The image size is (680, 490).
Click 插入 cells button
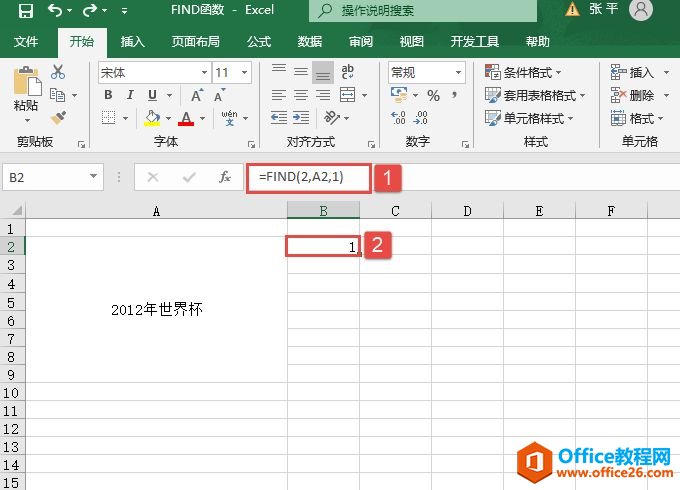[x=632, y=72]
